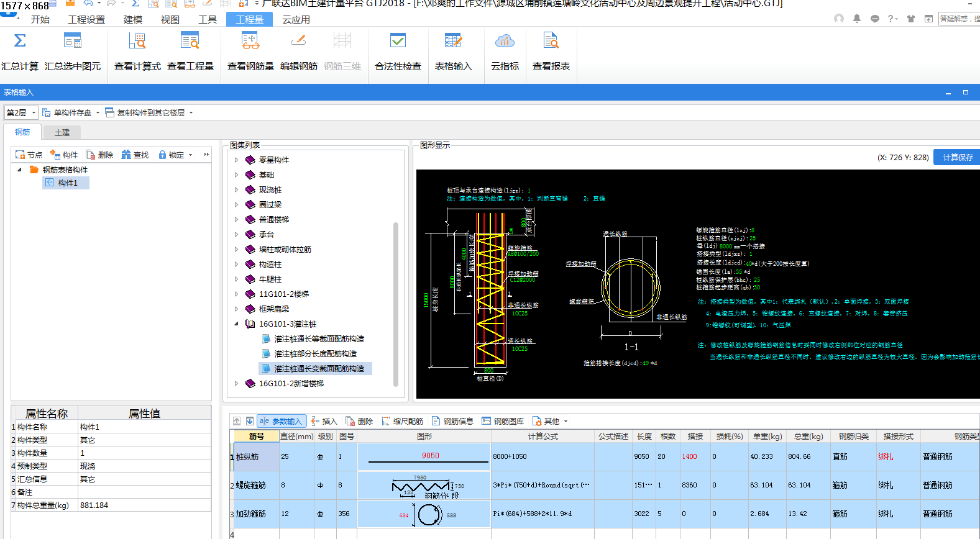980x539 pixels.
Task: Open 查看钢筋量 tool
Action: (x=250, y=52)
